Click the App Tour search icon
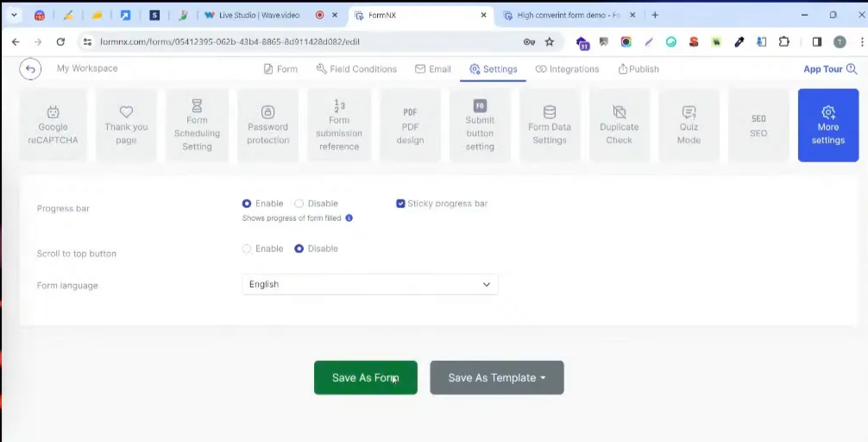This screenshot has width=868, height=442. 852,69
